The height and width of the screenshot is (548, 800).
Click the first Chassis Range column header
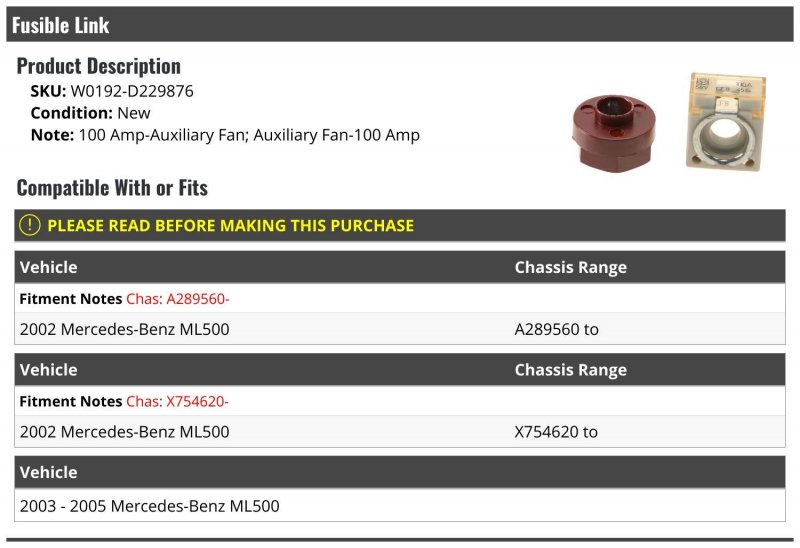click(x=570, y=267)
